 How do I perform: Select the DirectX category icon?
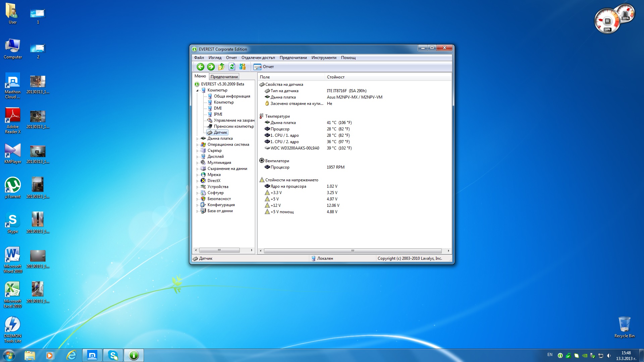[x=203, y=181]
